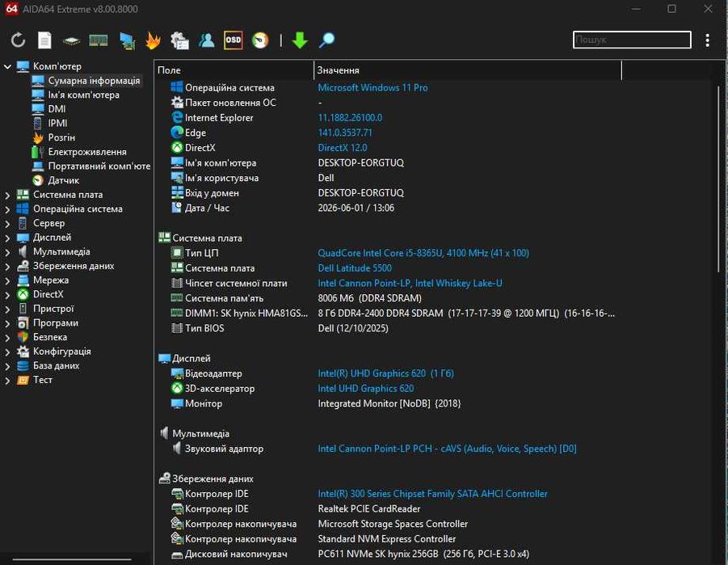
Task: Expand the Мультимедіа tree node
Action: pyautogui.click(x=7, y=252)
